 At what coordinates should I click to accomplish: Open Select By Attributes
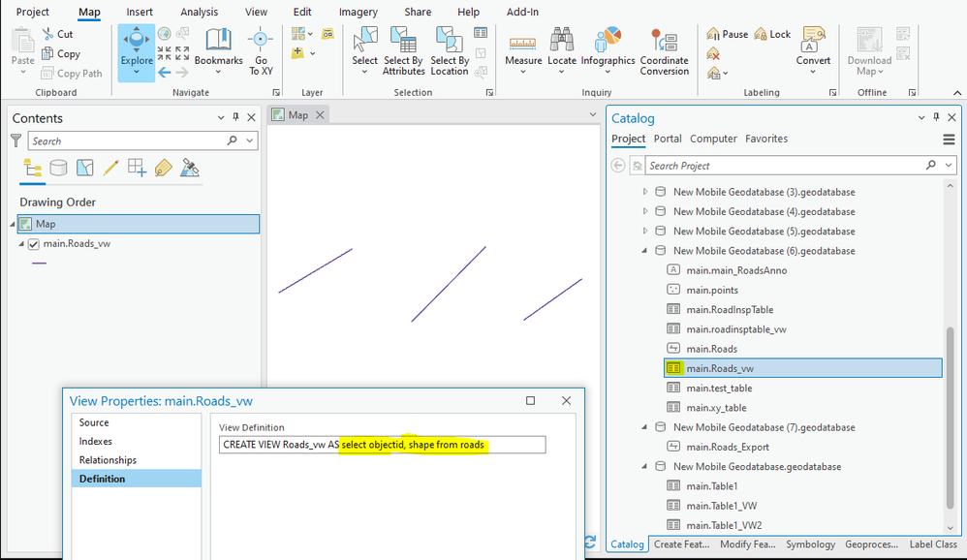tap(403, 51)
